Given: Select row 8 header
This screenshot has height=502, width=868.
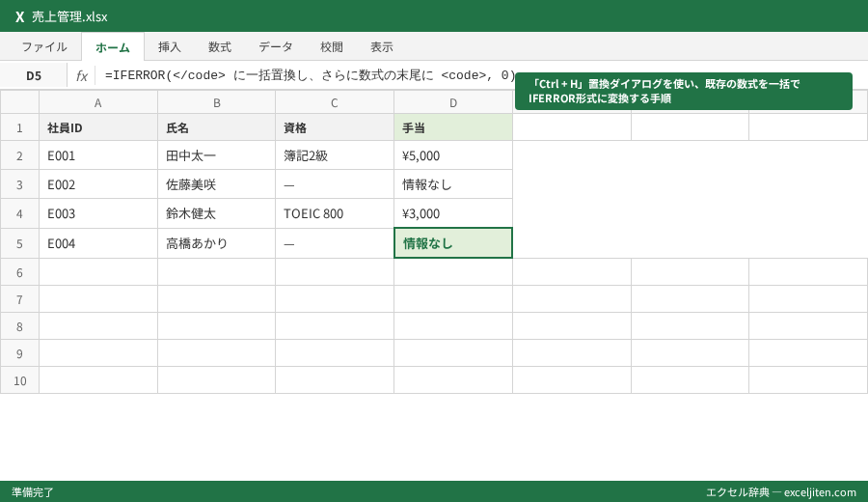Looking at the screenshot, I should pos(19,326).
